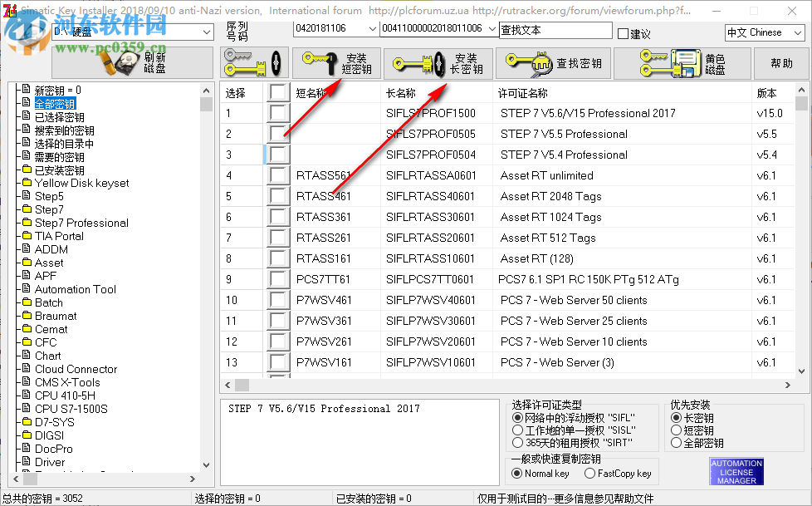Click the Simatic Key Installer title bar icon
This screenshot has height=506, width=812.
point(9,9)
